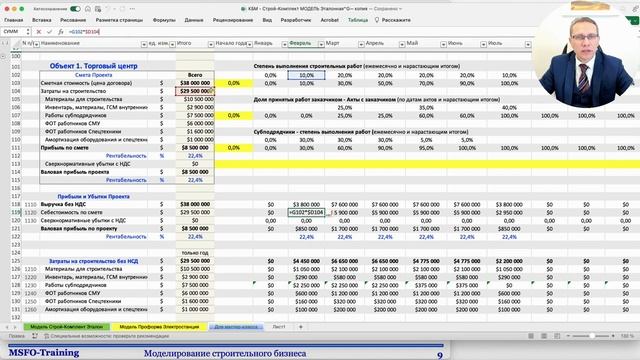Select the Прибыли и Убытки Проекта heading

pos(93,196)
